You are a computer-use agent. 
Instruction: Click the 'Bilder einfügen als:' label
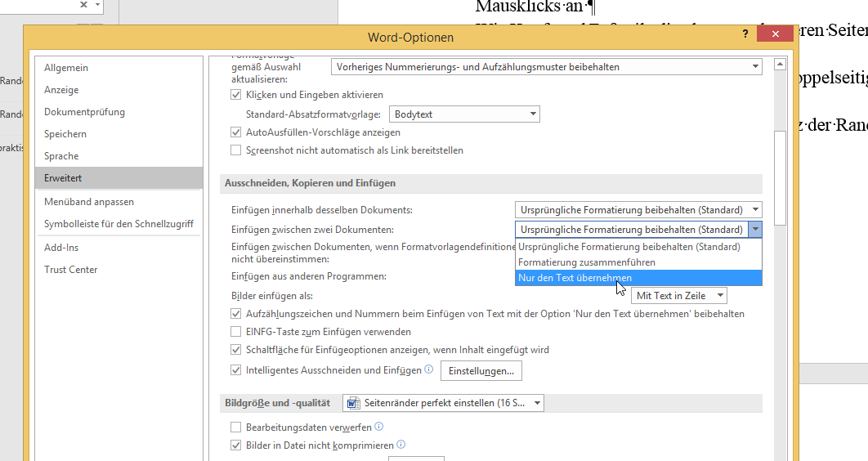click(x=272, y=296)
